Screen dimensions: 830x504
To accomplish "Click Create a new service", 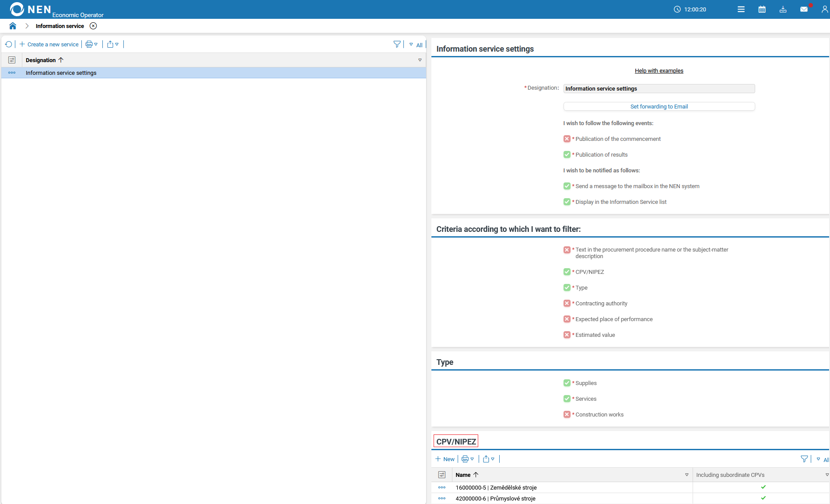I will pyautogui.click(x=49, y=44).
